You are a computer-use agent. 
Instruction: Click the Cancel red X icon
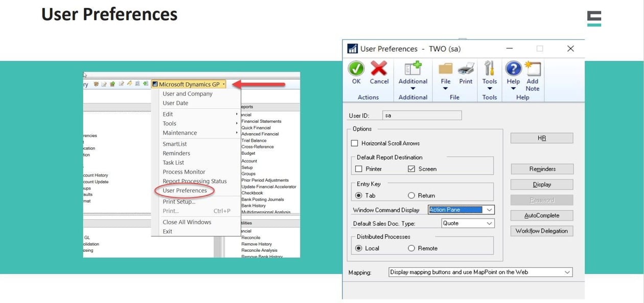(379, 69)
